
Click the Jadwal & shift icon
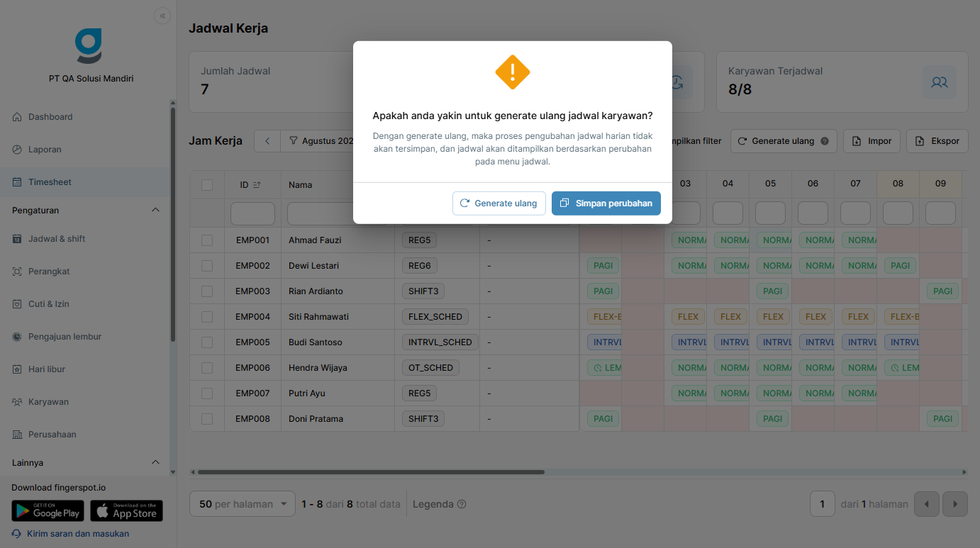(x=18, y=239)
